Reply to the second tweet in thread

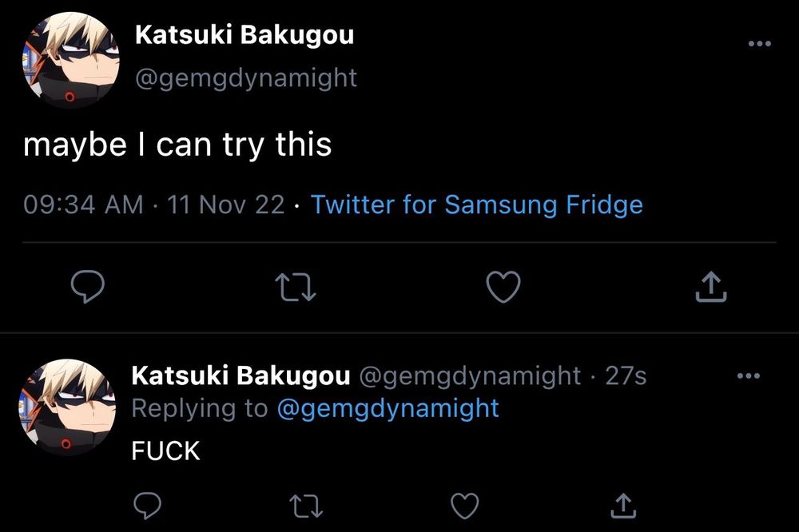[x=146, y=506]
